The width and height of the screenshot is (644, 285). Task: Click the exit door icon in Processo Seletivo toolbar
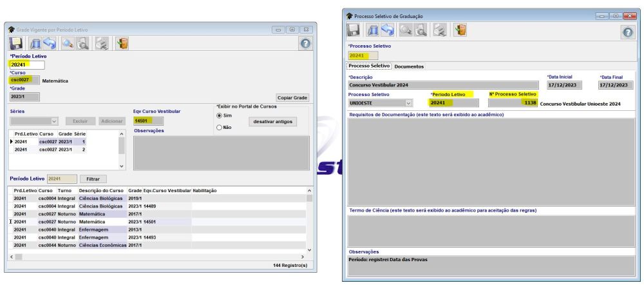click(x=460, y=30)
